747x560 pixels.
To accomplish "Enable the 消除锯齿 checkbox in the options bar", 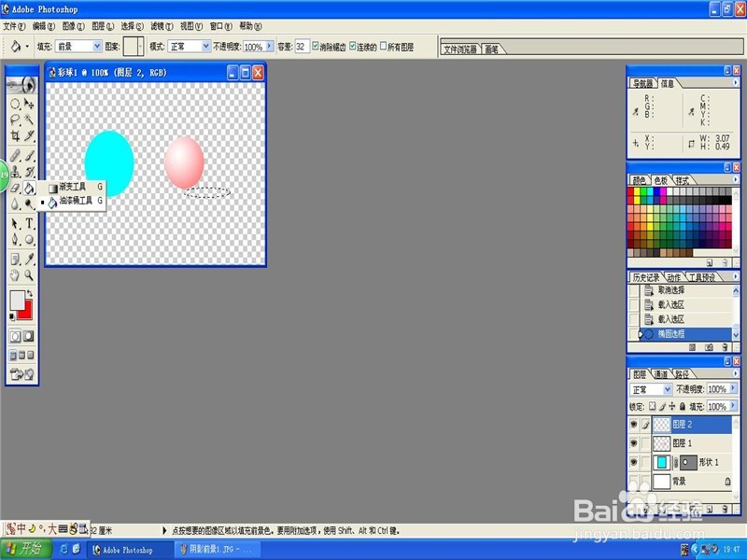I will click(315, 45).
